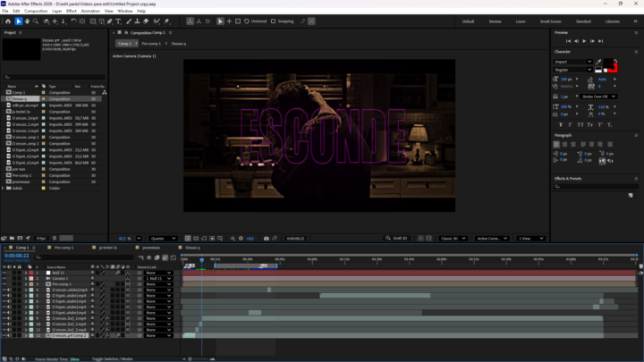
Task: Switch to Pre-comp 1 timeline tab
Action: [64, 248]
